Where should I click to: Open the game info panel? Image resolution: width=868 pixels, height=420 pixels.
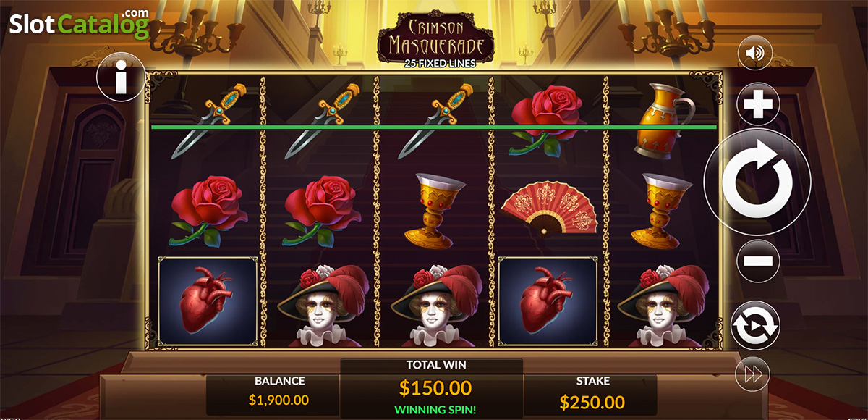[x=122, y=76]
